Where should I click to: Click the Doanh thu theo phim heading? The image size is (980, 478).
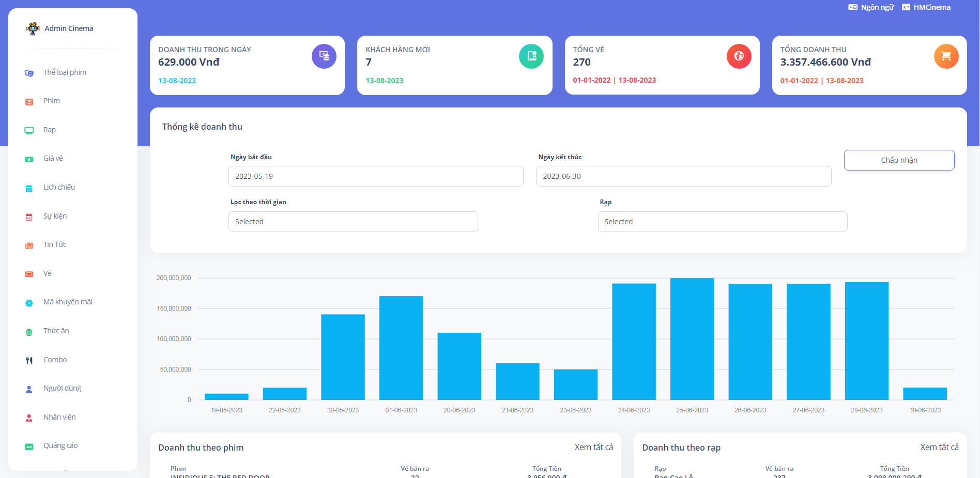pyautogui.click(x=201, y=448)
